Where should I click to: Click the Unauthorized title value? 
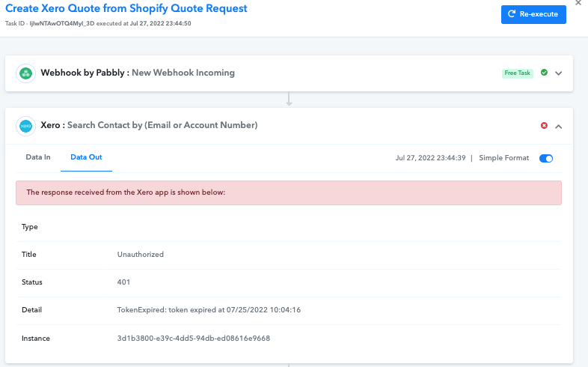[x=140, y=255]
